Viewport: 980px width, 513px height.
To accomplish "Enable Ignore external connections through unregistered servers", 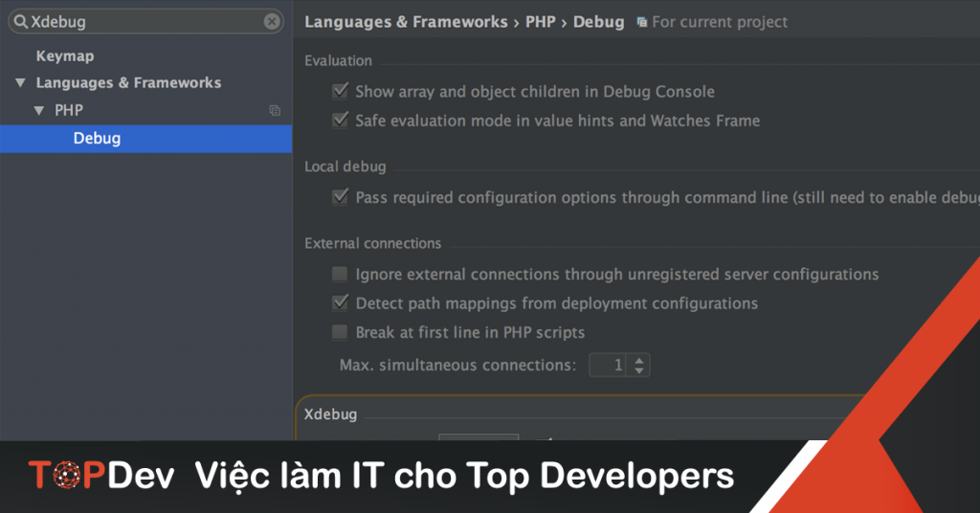I will (340, 275).
